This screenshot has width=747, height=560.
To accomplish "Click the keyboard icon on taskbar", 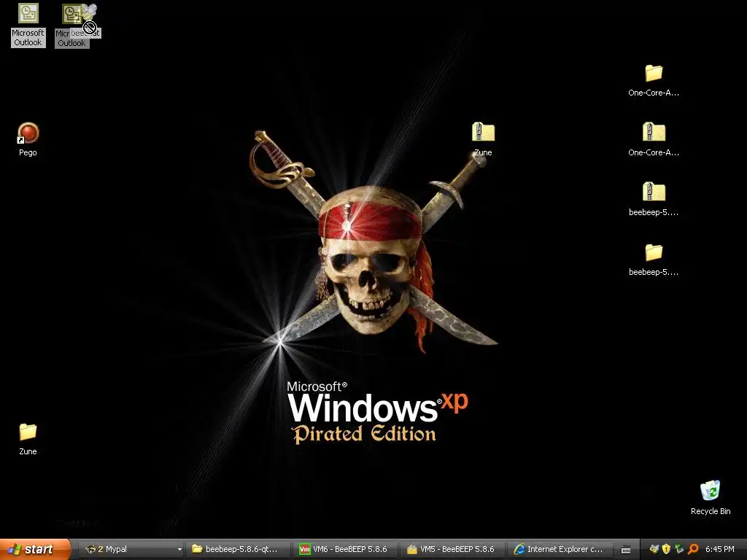I will [x=626, y=550].
